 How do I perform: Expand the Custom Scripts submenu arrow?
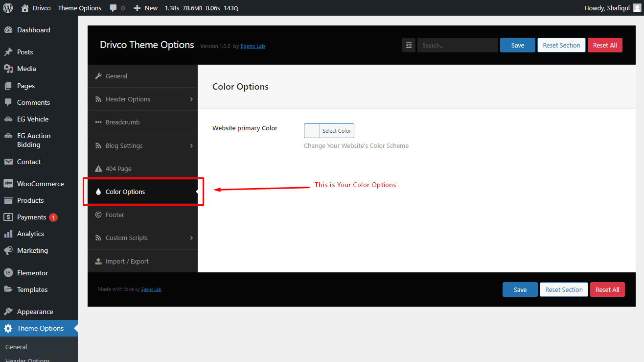191,238
